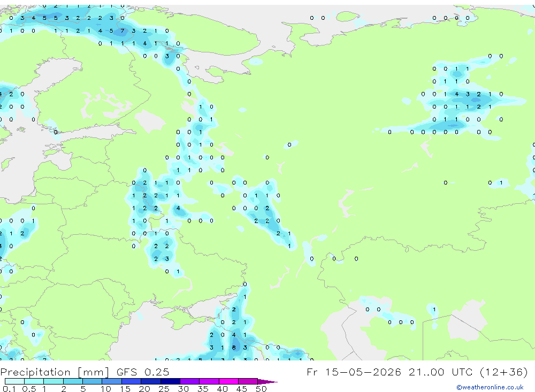The image size is (535, 392).
Task: Click the magenta swatch between 40 and 45
Action: click(228, 381)
